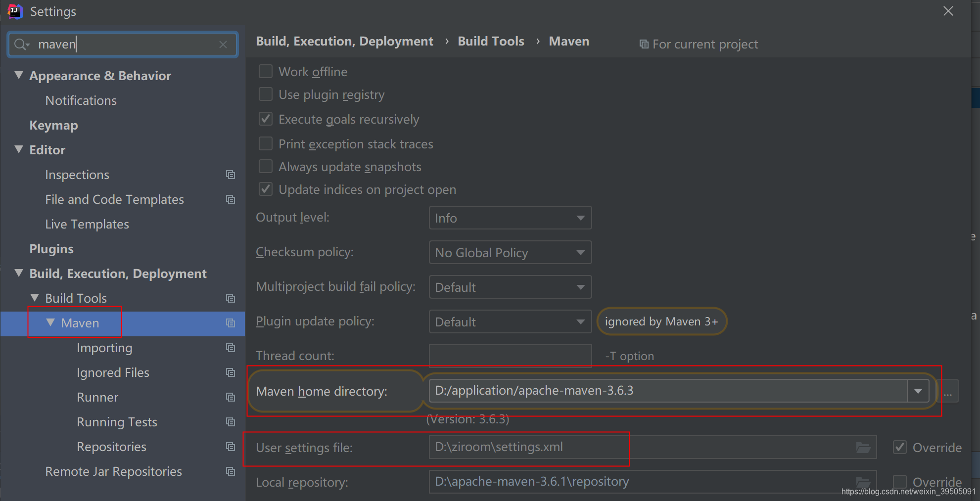Select Ignored Files under Maven
Image resolution: width=980 pixels, height=501 pixels.
pyautogui.click(x=113, y=372)
